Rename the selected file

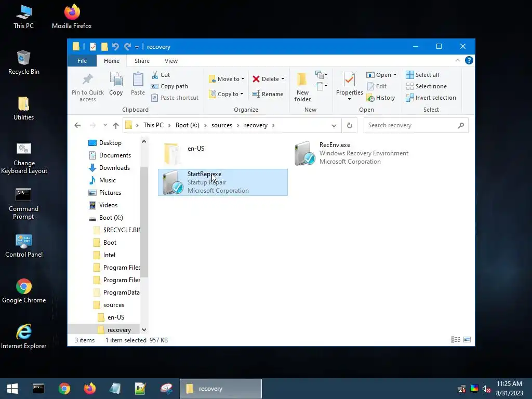[x=268, y=94]
